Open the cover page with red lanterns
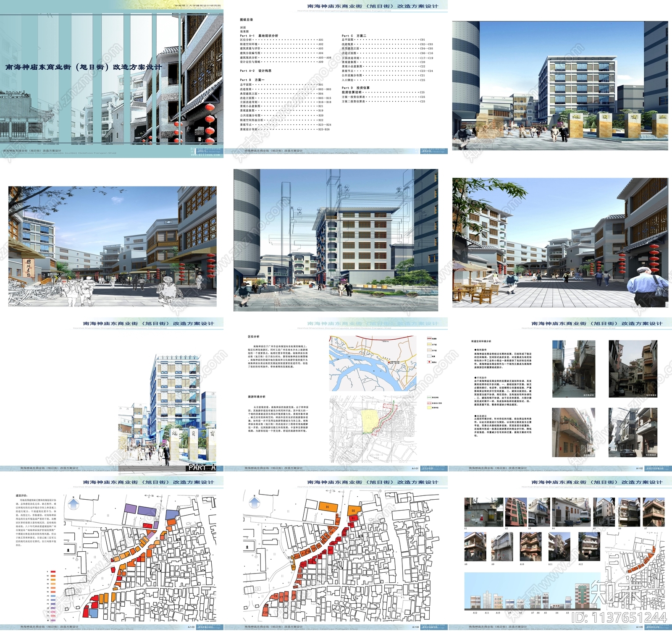This screenshot has height=634, width=672. click(x=112, y=79)
